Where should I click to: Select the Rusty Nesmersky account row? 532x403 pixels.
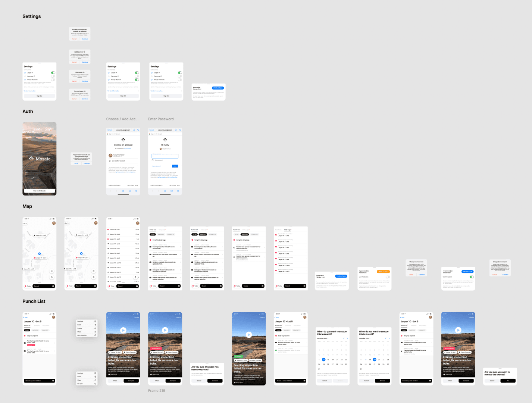123,155
